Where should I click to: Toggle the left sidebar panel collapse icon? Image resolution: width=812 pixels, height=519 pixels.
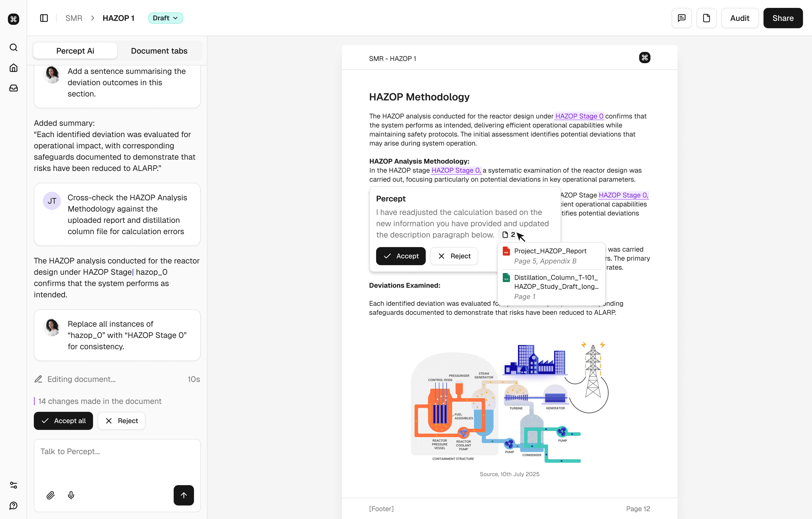pos(44,18)
